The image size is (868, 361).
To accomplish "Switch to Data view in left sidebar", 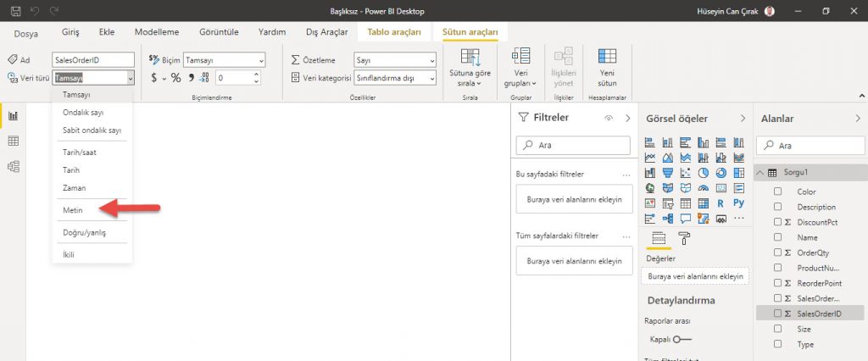I will (x=13, y=142).
